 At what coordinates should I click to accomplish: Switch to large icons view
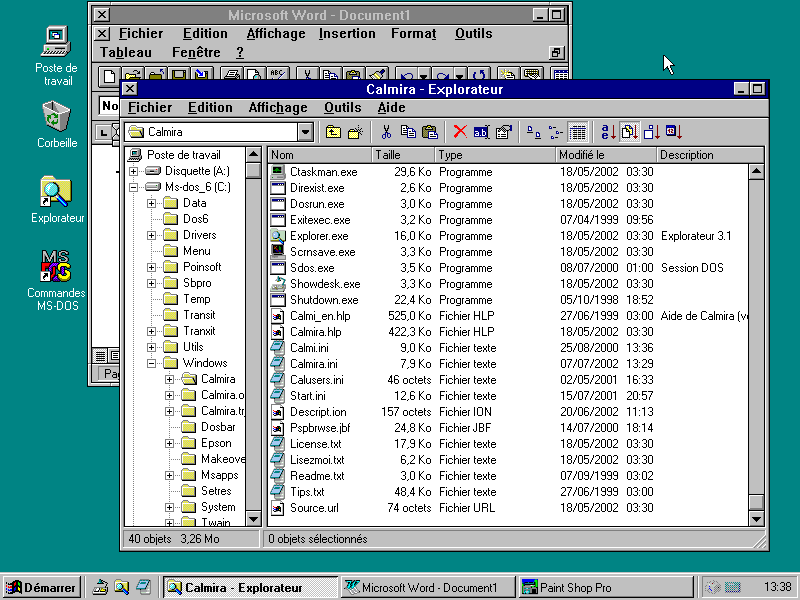tap(534, 132)
